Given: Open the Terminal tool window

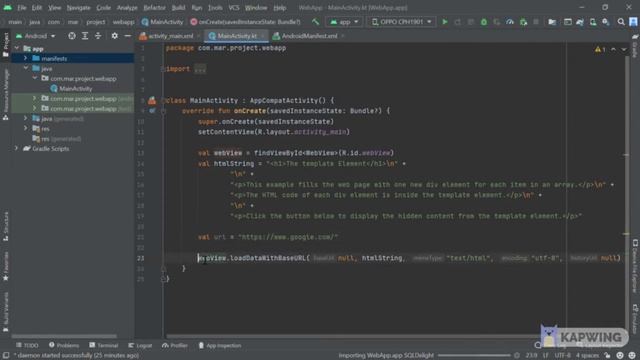Looking at the screenshot, I should (x=104, y=345).
